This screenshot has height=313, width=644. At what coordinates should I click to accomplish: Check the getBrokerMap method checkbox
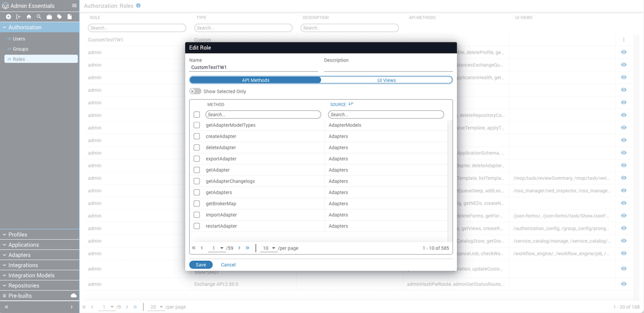coord(197,204)
